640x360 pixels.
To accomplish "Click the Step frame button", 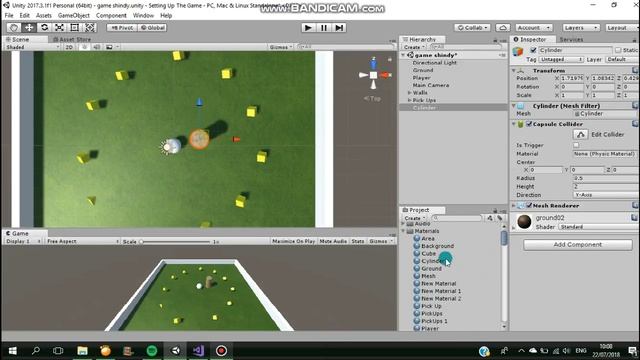I will pos(339,27).
